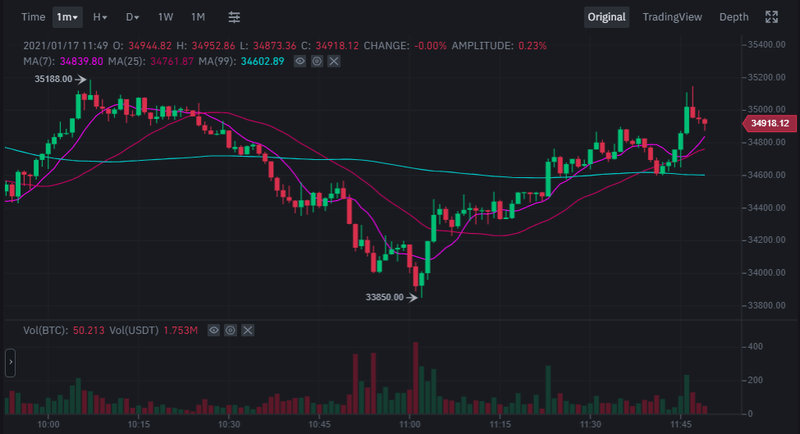Viewport: 800px width, 434px height.
Task: Open the technical indicators settings icon
Action: coord(234,17)
